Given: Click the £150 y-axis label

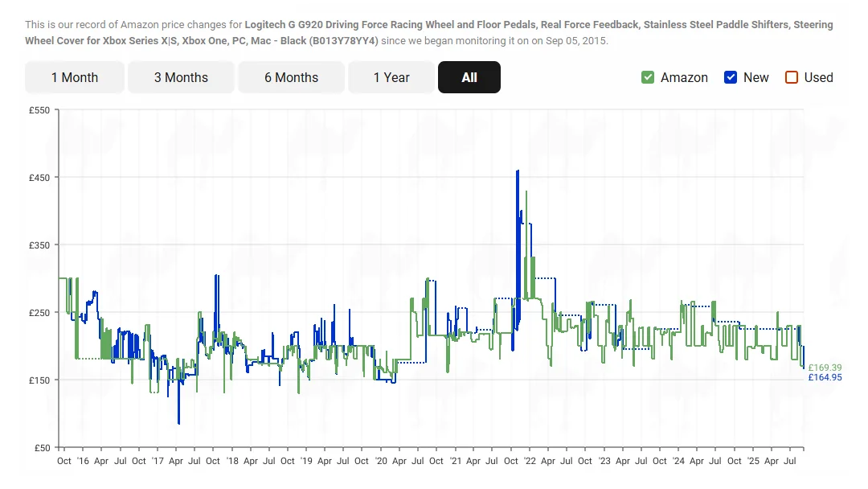Looking at the screenshot, I should pyautogui.click(x=39, y=380).
